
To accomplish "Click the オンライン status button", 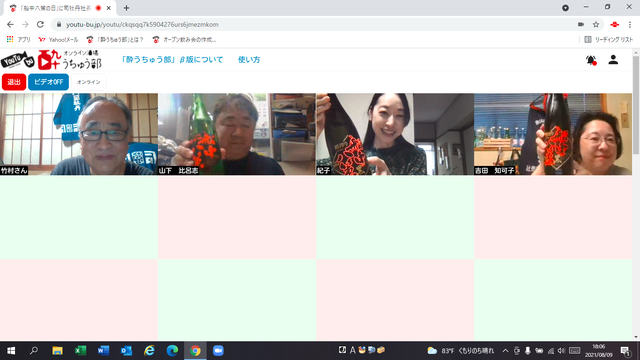I will [x=89, y=82].
